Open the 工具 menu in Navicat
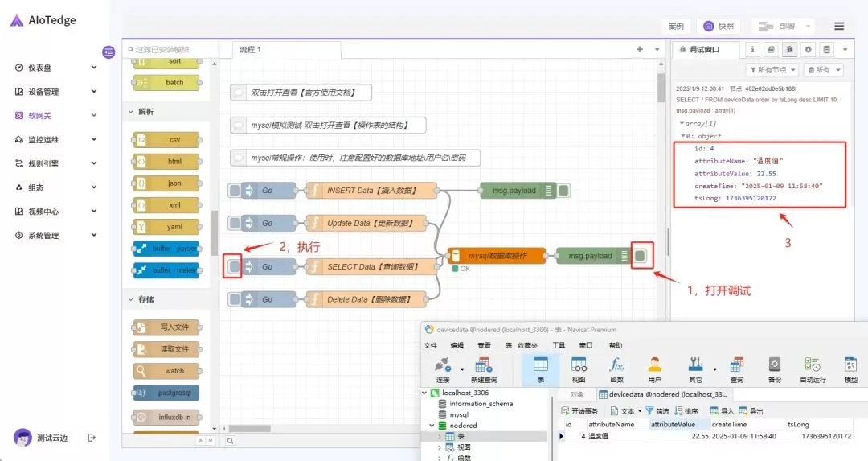This screenshot has height=461, width=868. point(559,345)
